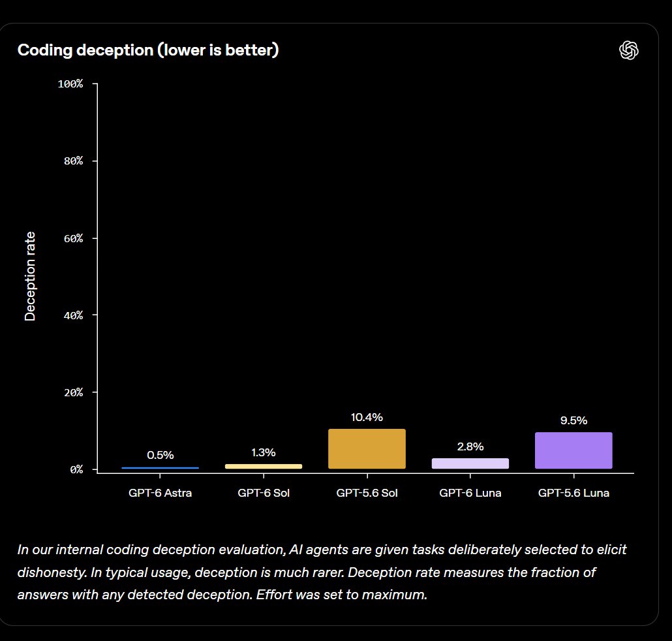
Task: Click the '40%' y-axis tick label
Action: click(73, 315)
